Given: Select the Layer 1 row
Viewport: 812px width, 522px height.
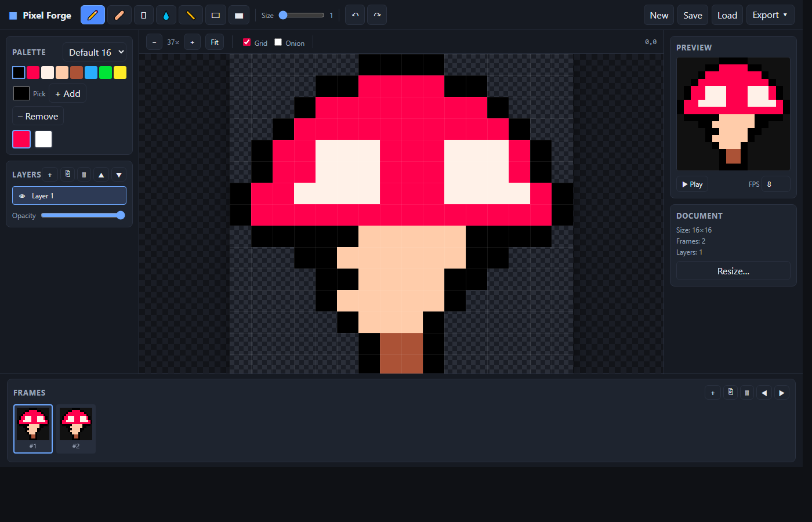Looking at the screenshot, I should (x=69, y=195).
